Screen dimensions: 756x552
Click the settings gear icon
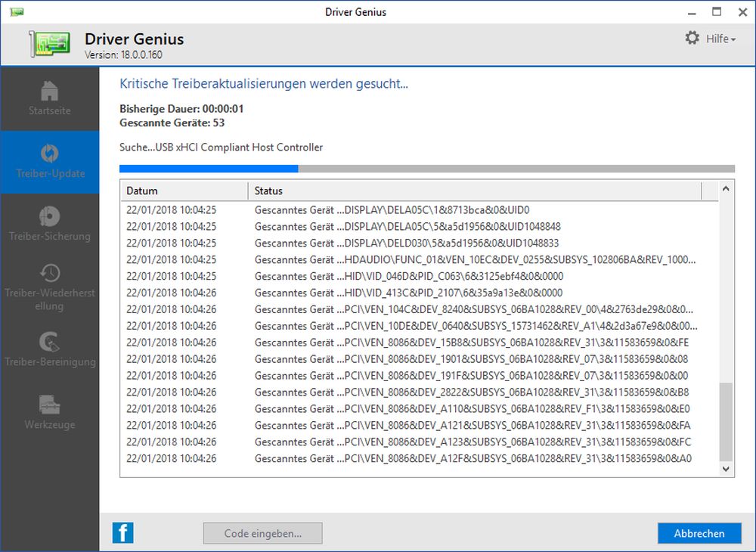click(692, 38)
